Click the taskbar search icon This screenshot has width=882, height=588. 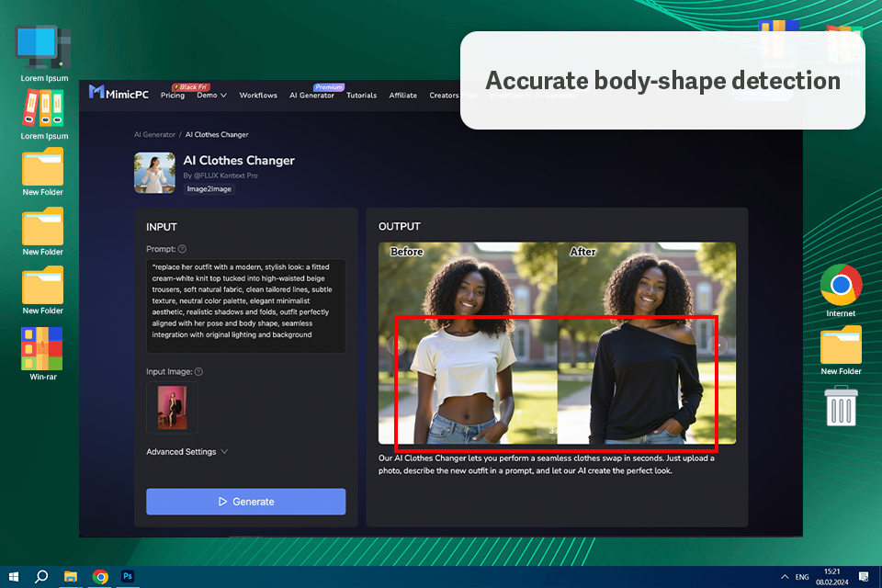41,576
